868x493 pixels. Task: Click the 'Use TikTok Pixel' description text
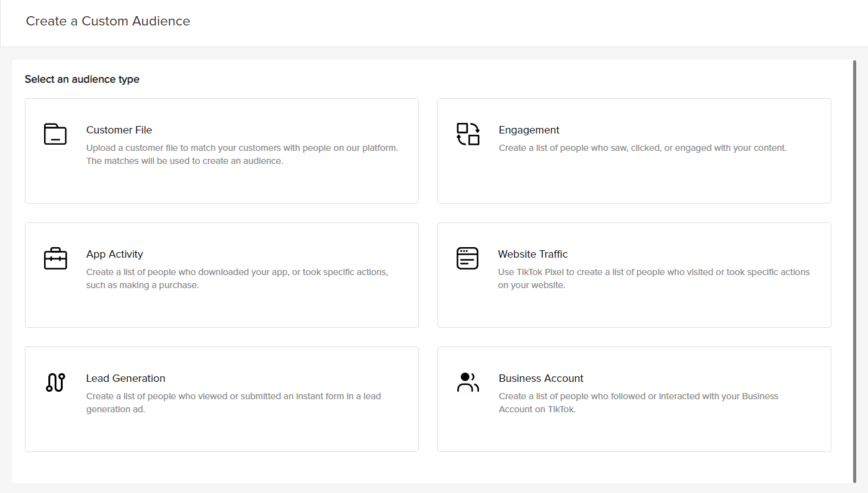tap(654, 279)
